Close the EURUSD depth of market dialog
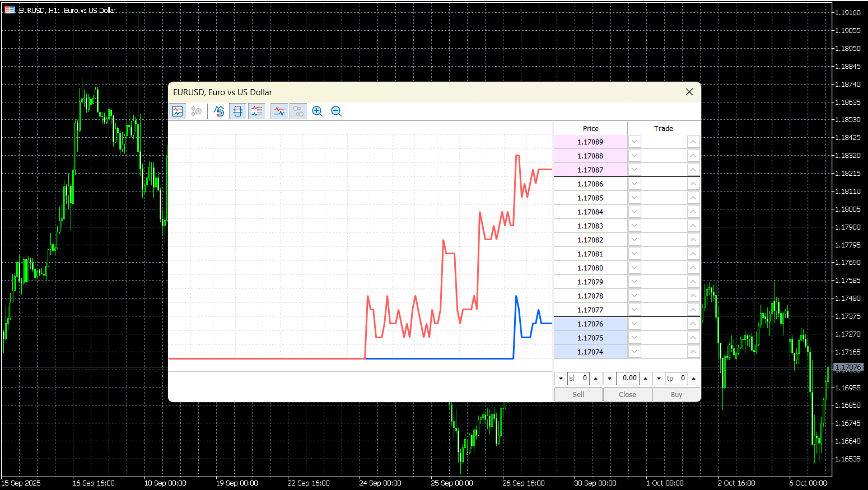The height and width of the screenshot is (490, 868). [x=689, y=92]
